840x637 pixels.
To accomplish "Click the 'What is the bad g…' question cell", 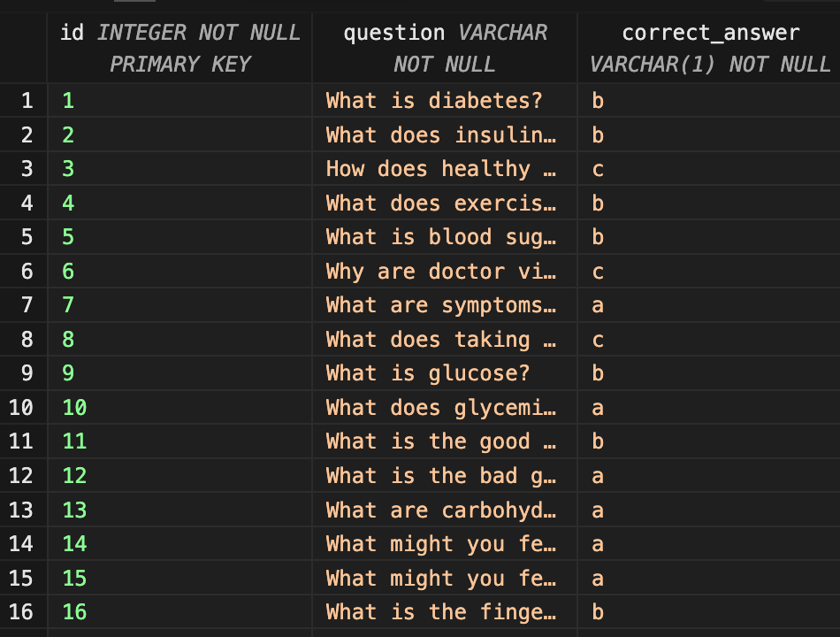I will point(445,475).
